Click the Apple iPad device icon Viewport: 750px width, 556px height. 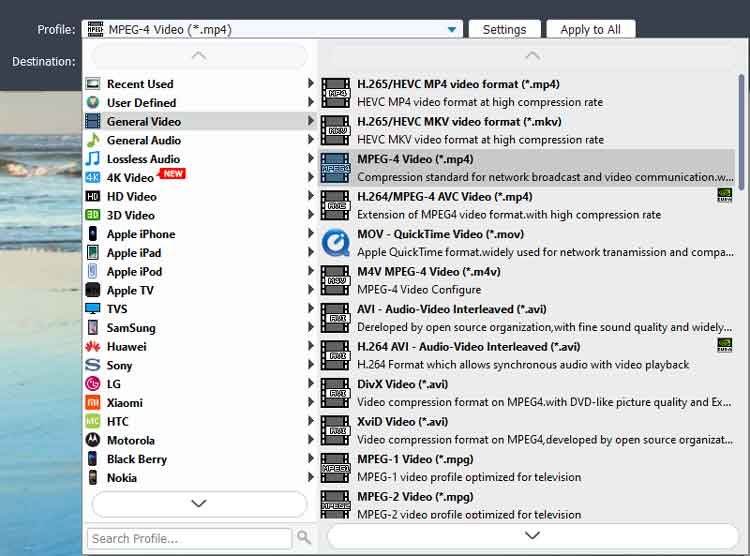click(x=93, y=252)
